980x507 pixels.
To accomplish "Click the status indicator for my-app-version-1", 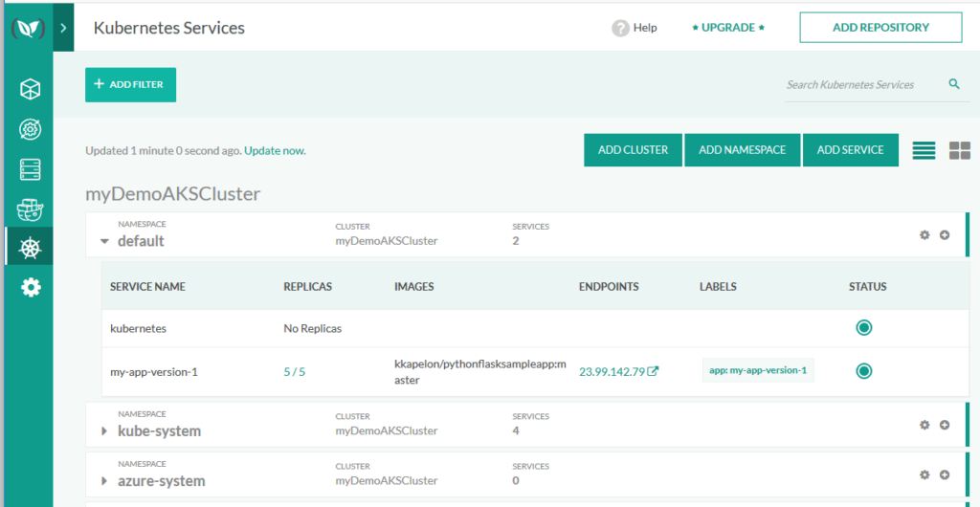I will coord(864,371).
